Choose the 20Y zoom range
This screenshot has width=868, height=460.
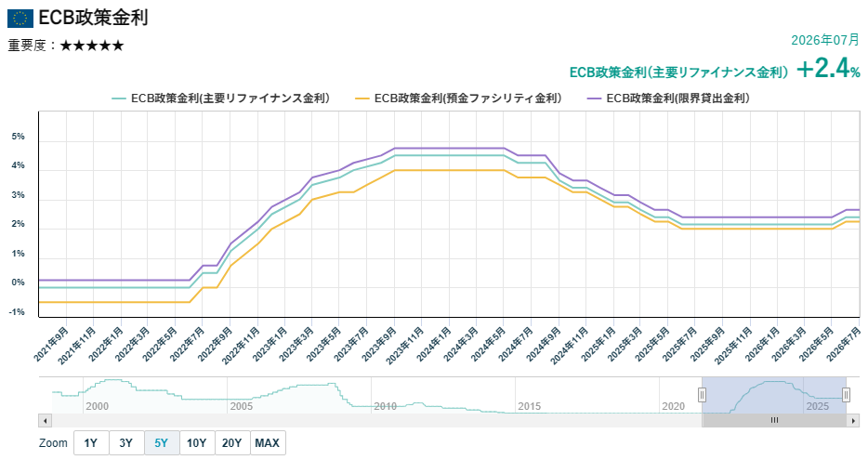(x=232, y=443)
